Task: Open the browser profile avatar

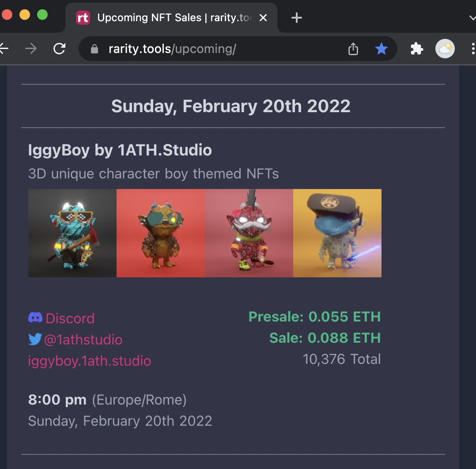Action: click(x=445, y=49)
